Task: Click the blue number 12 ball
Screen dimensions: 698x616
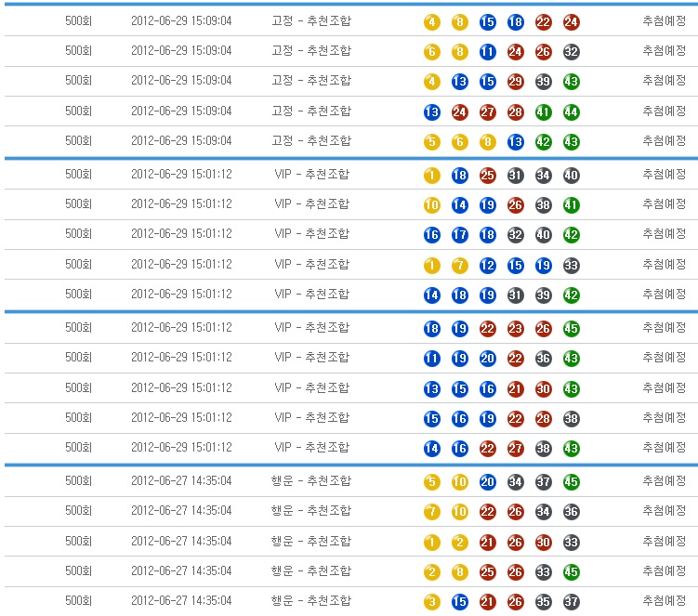Action: [487, 266]
